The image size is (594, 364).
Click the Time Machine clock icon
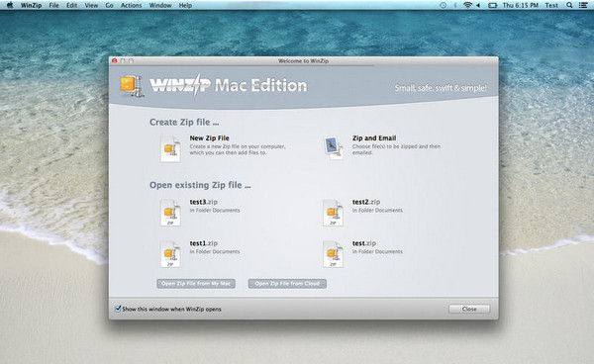[x=443, y=5]
